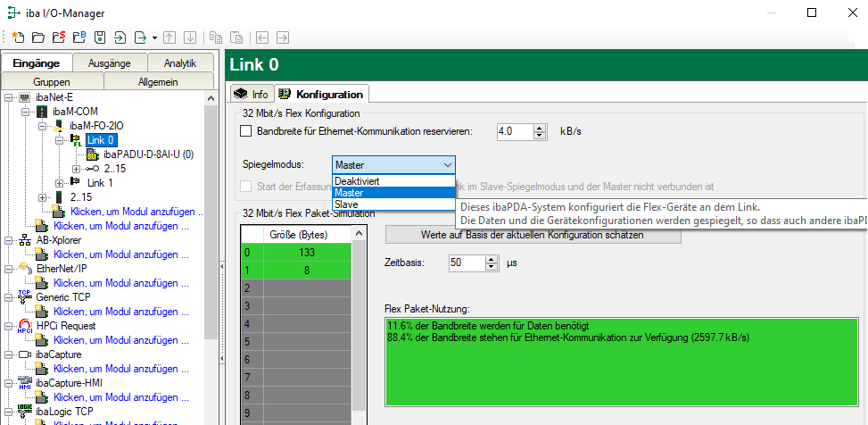
Task: Choose Deaktiviert in the Spiegelmodus list
Action: click(x=393, y=181)
